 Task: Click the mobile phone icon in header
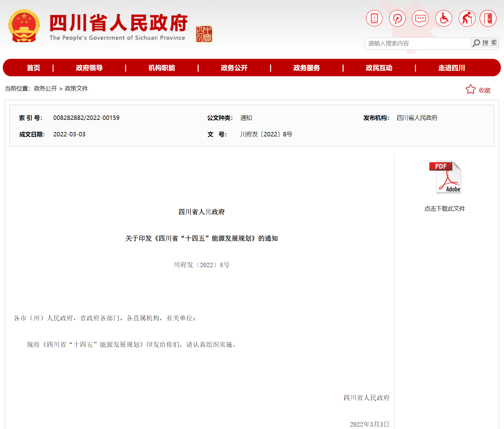pyautogui.click(x=374, y=18)
